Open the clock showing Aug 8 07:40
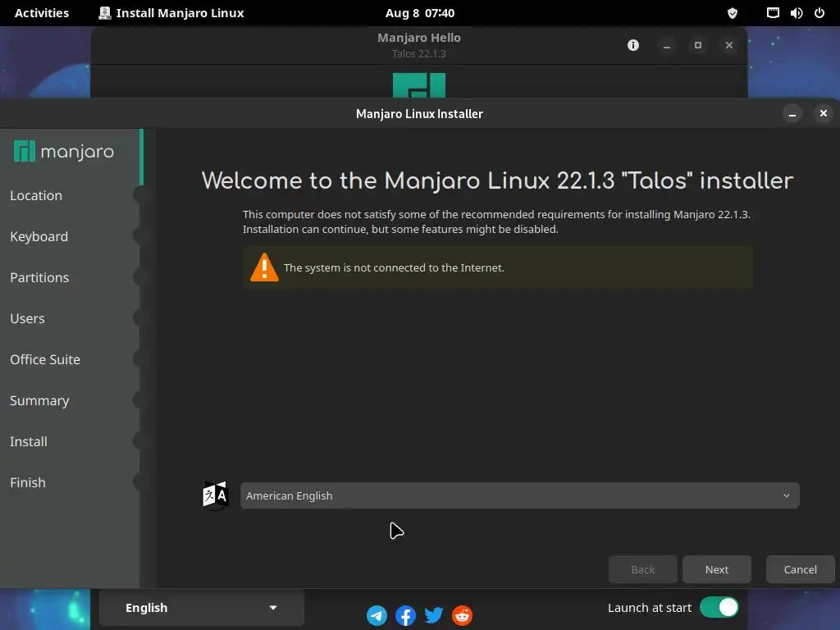The image size is (840, 630). tap(420, 13)
